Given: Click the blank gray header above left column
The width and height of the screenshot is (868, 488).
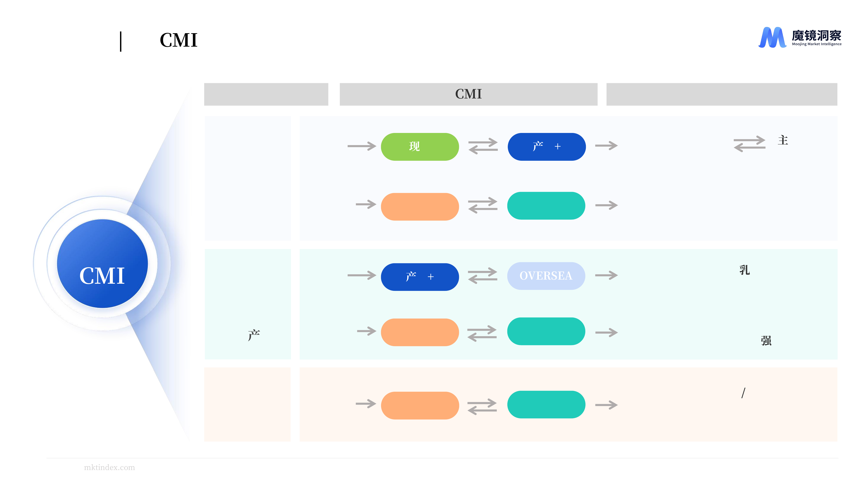Looking at the screenshot, I should click(x=266, y=94).
